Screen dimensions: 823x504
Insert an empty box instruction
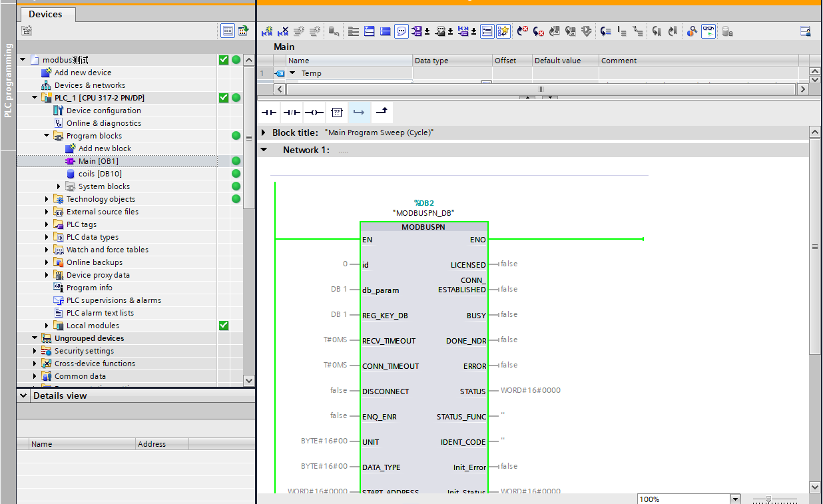click(x=336, y=113)
